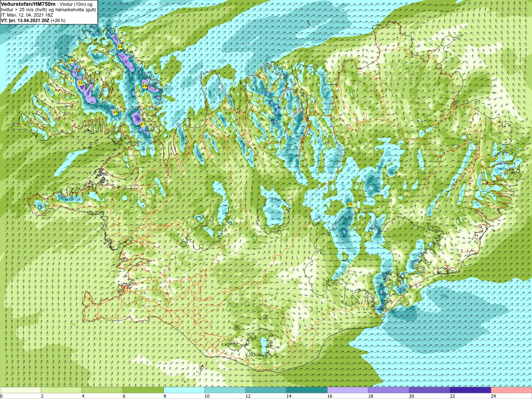
Task: Select the 10–12 m/s turquoise legend swatch
Action: (225, 390)
